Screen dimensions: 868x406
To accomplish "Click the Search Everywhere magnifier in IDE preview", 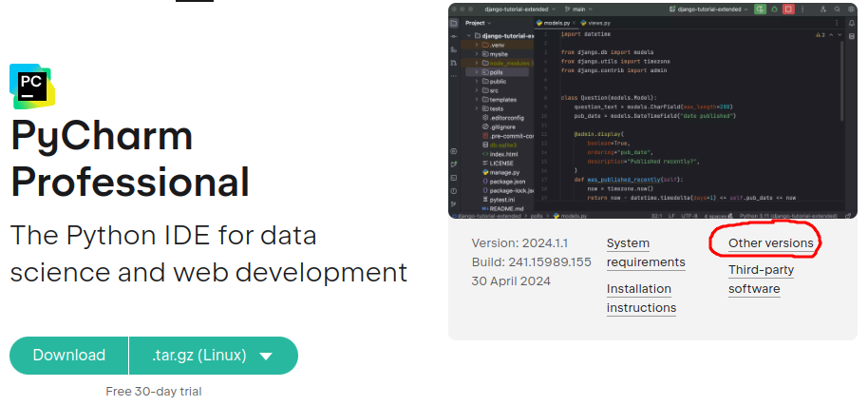I will click(x=837, y=10).
